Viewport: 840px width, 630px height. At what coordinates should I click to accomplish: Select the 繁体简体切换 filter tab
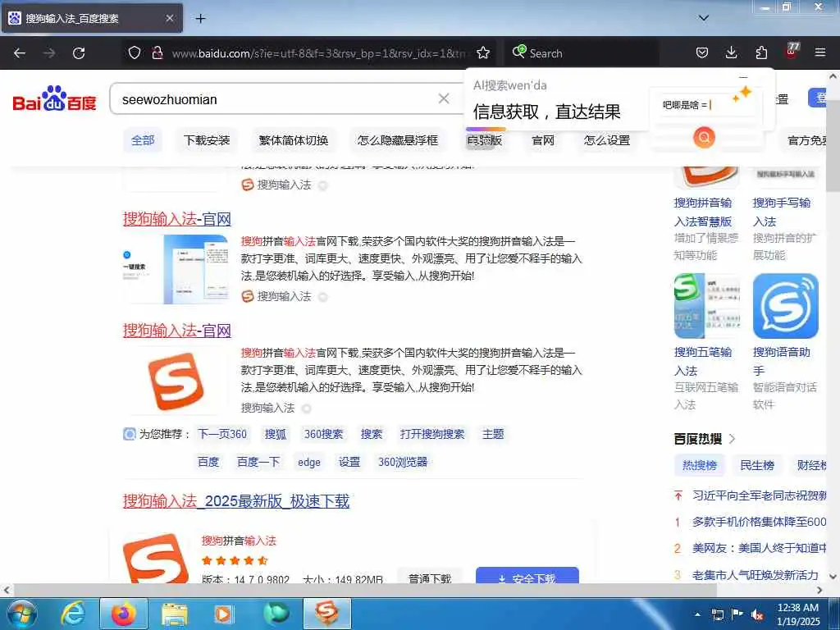294,140
